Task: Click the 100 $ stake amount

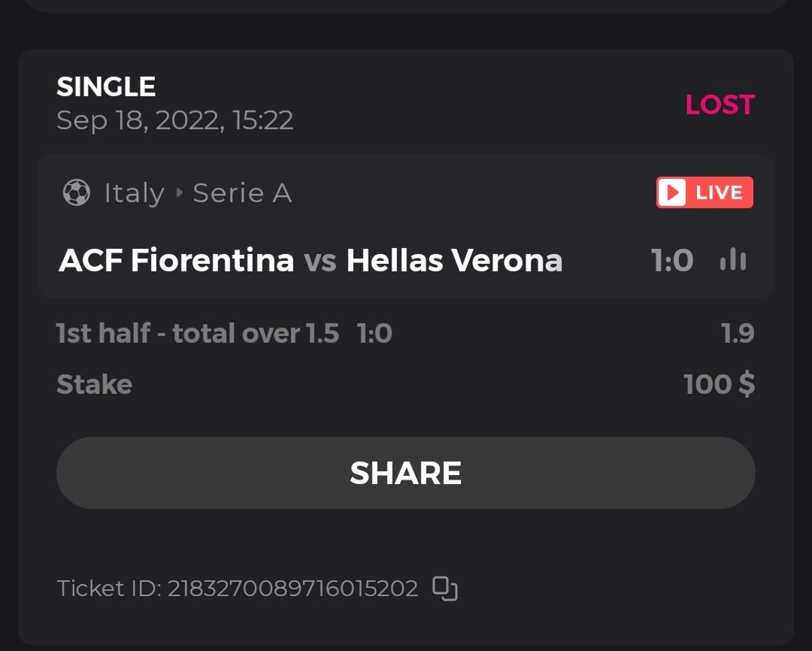Action: (719, 385)
